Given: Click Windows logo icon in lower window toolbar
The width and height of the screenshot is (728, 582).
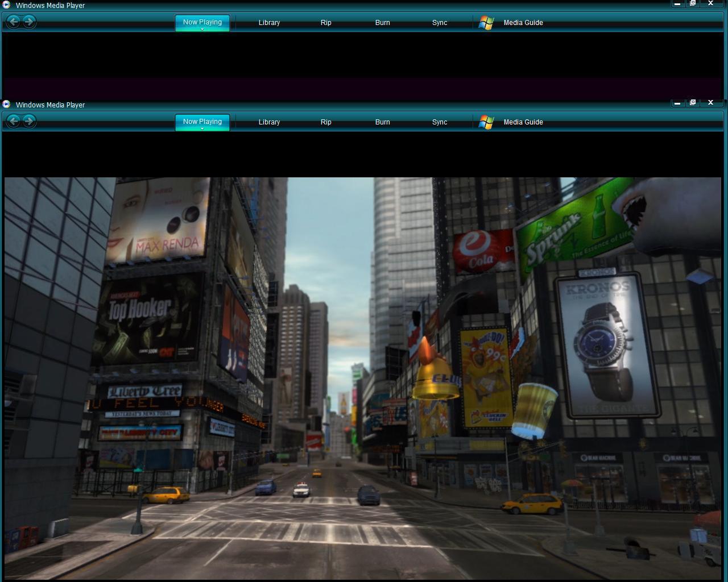Looking at the screenshot, I should (x=486, y=122).
